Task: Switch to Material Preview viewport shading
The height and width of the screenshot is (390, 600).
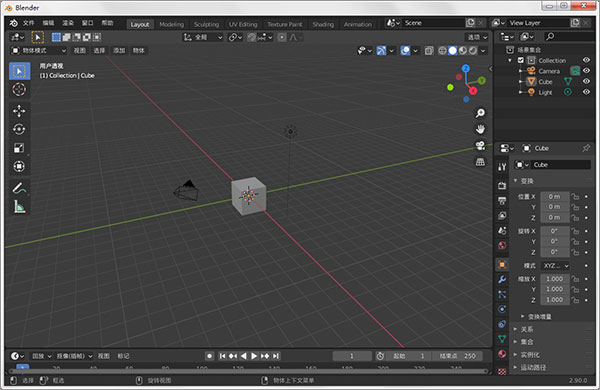Action: pos(463,51)
